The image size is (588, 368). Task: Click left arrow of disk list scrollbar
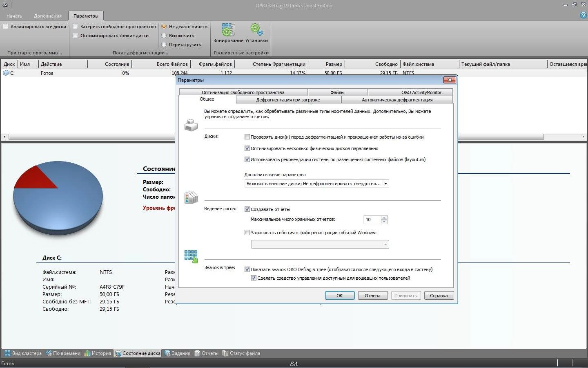(x=4, y=137)
